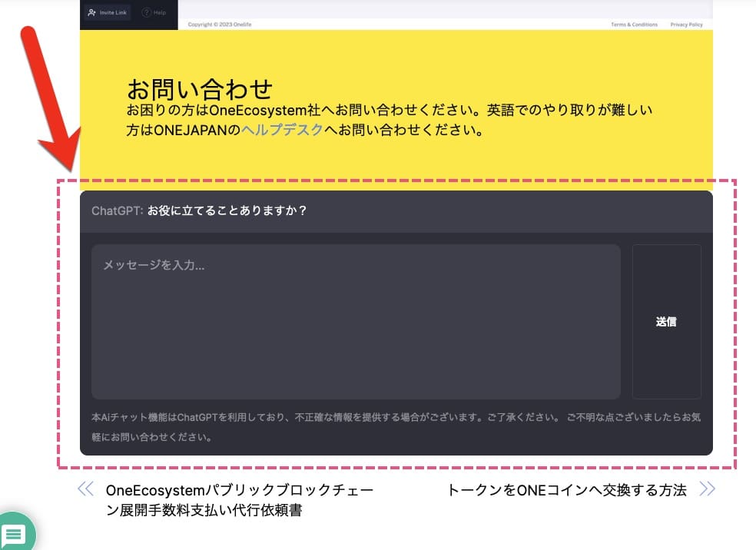Screen dimensions: 756x550
Task: Open Privacy Policy link
Action: tap(686, 25)
